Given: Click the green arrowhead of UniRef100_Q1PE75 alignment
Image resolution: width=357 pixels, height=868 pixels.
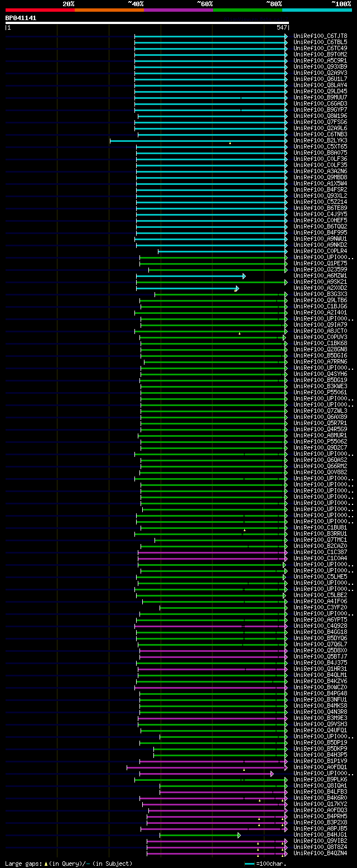Looking at the screenshot, I should tap(286, 263).
